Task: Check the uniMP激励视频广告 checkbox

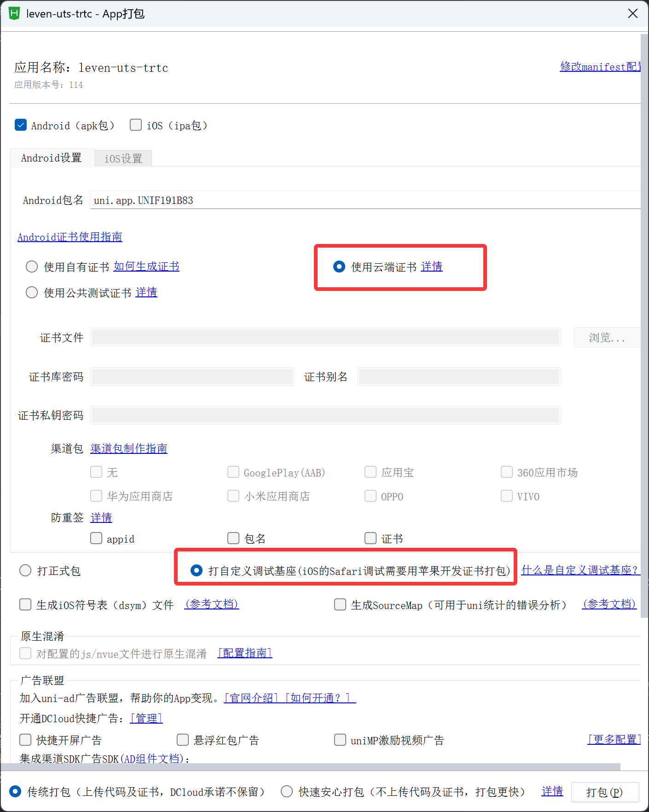Action: 340,740
